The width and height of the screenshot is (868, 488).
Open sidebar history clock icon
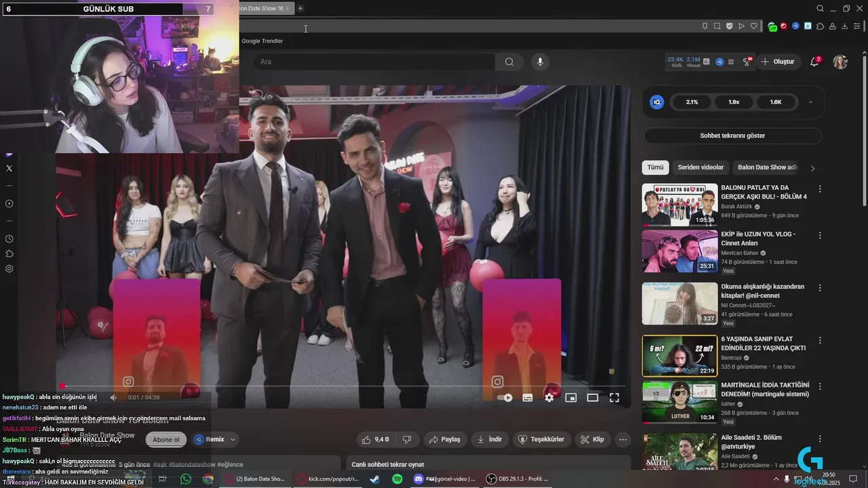point(9,239)
